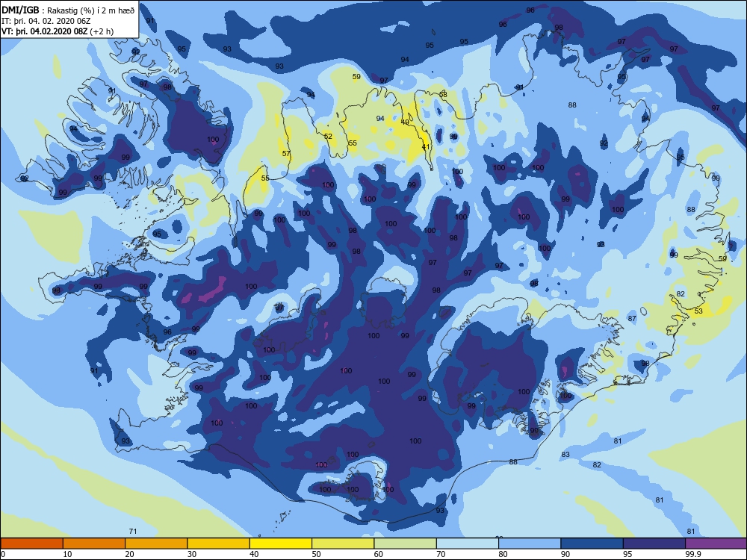Pick the light green 60–70 legend swatch
747x560 pixels.
tap(406, 544)
